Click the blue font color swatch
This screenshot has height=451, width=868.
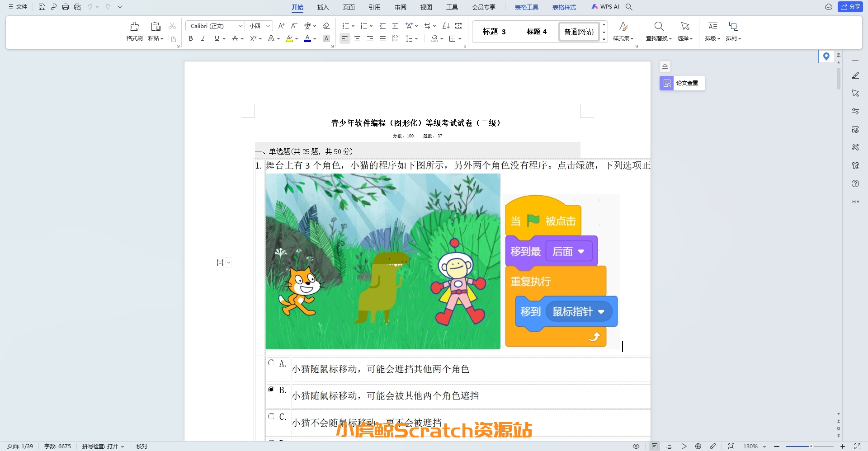tap(307, 38)
